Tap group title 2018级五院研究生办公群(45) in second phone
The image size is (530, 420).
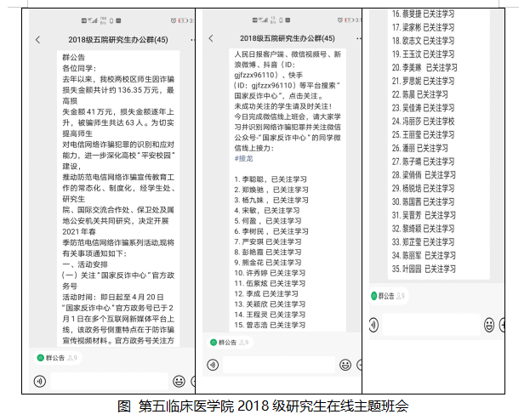click(288, 38)
